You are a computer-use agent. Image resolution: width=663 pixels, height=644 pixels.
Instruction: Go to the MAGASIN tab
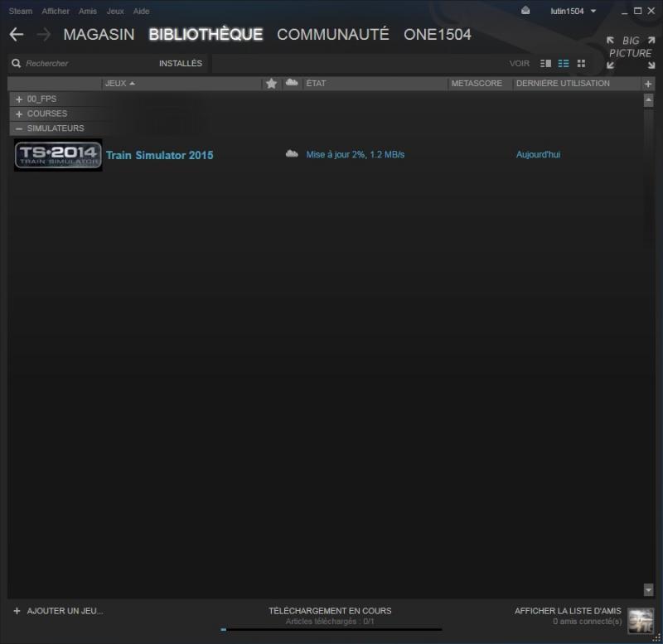click(99, 34)
